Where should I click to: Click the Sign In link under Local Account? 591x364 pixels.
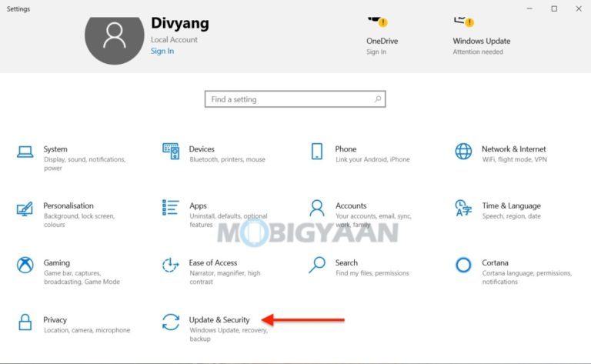[162, 52]
